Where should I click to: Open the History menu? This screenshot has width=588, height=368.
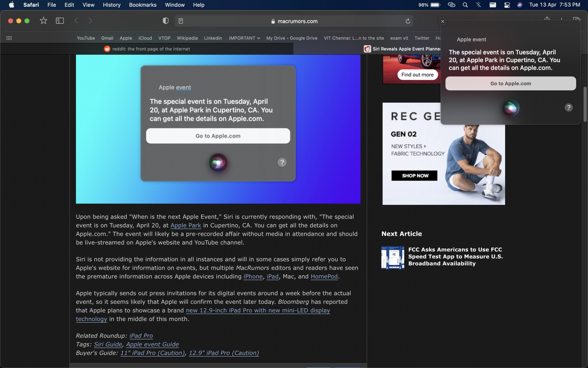pyautogui.click(x=112, y=5)
